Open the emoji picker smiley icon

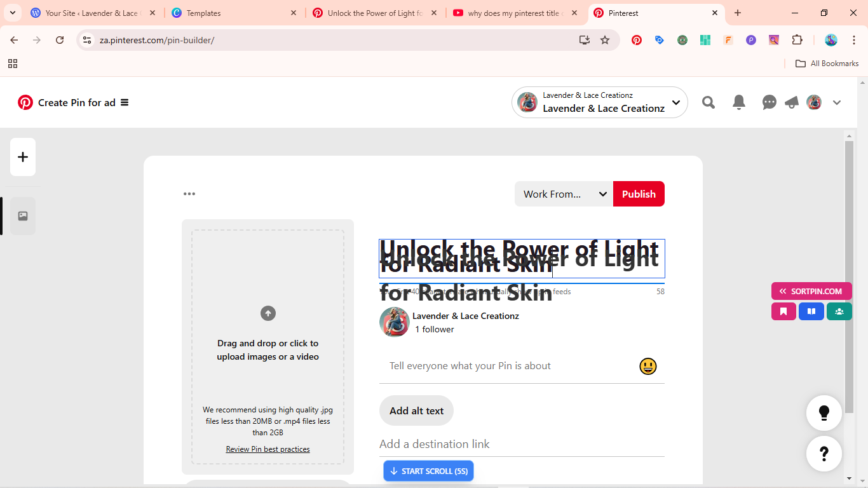(x=648, y=366)
